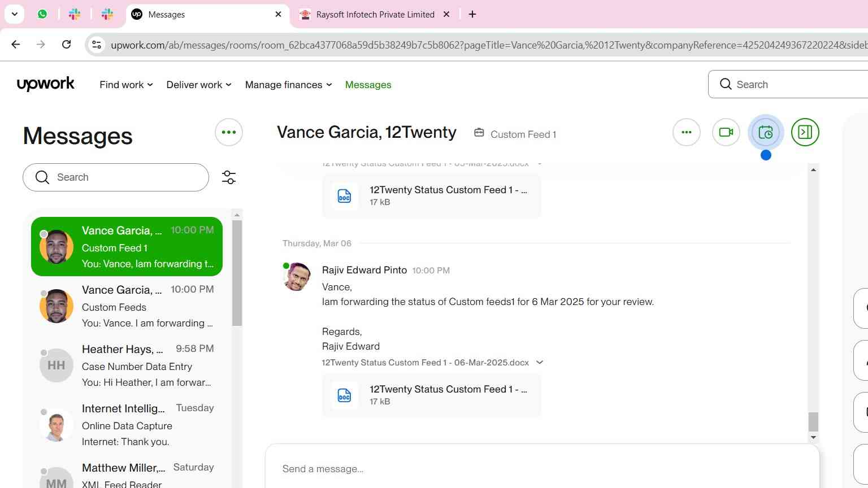Open the Messages nav link
This screenshot has width=868, height=488.
click(368, 85)
